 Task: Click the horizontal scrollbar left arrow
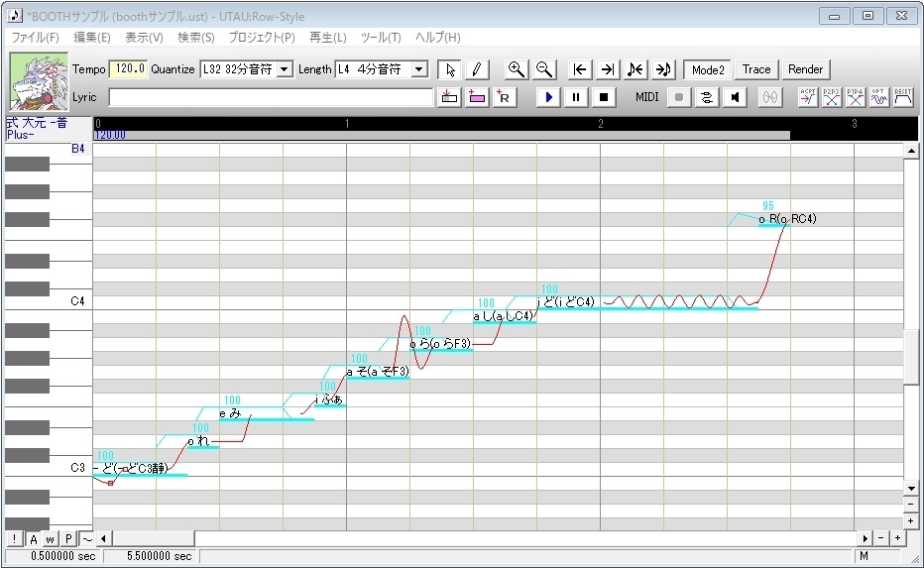(x=103, y=538)
